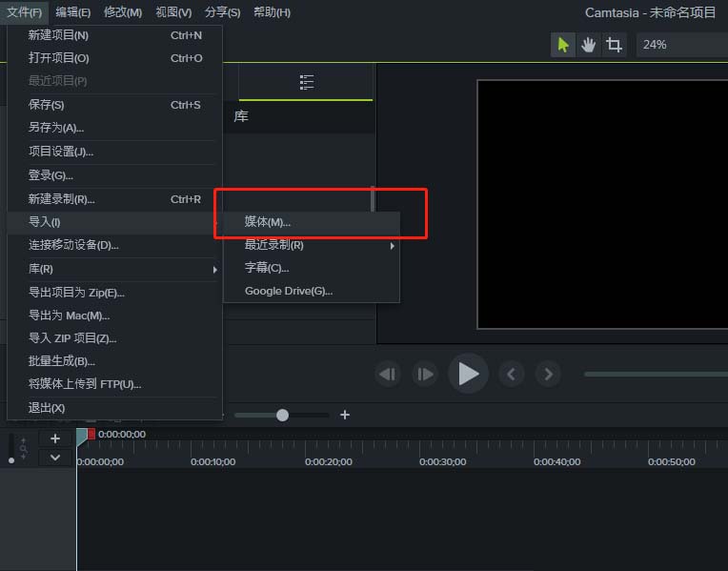Expand the 库(R) submenu

[x=114, y=270]
